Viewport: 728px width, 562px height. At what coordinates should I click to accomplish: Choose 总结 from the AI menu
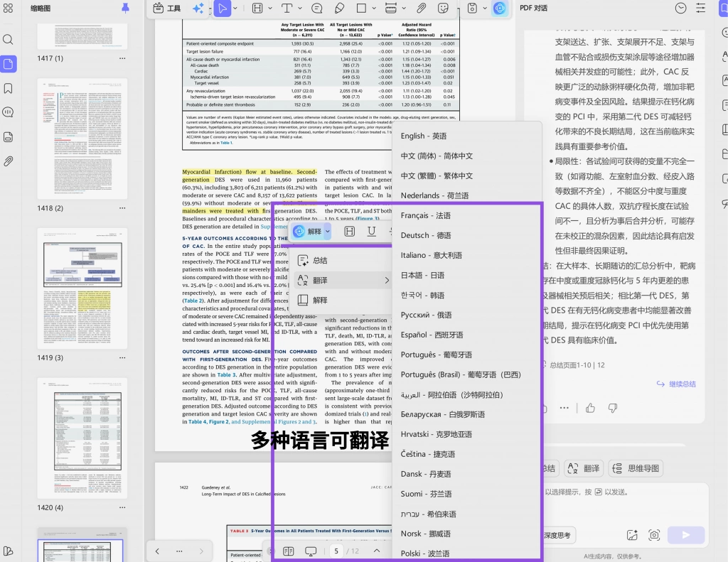[x=342, y=260]
